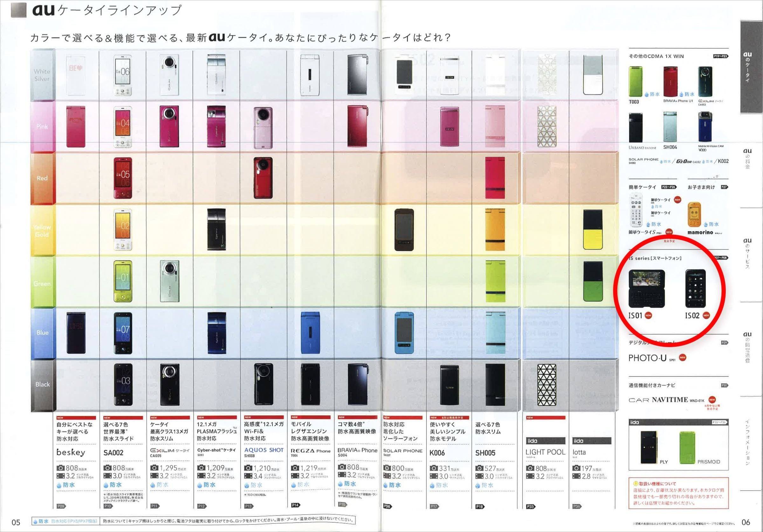This screenshot has height=532, width=763.
Task: Click the water drop 防水 icon next to mamorino
Action: click(x=711, y=224)
